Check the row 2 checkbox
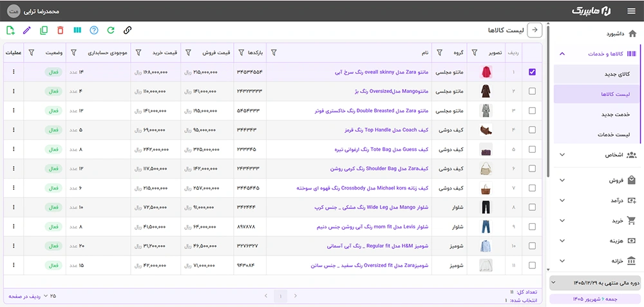Viewport: 644px width, 307px height. tap(533, 92)
